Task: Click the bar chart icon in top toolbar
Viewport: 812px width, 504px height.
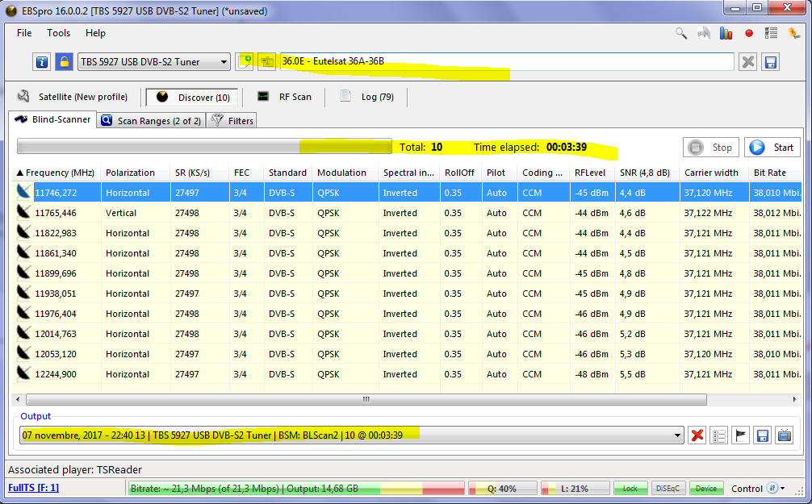Action: [726, 34]
